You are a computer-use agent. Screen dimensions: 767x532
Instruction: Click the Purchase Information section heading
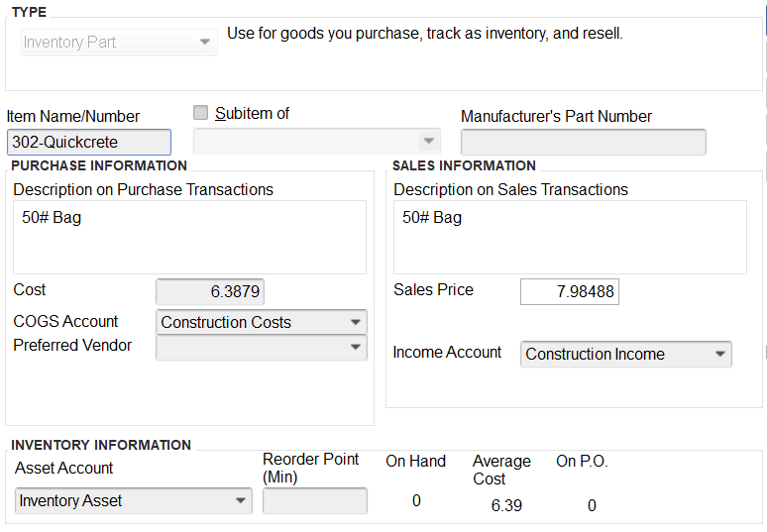pyautogui.click(x=99, y=165)
